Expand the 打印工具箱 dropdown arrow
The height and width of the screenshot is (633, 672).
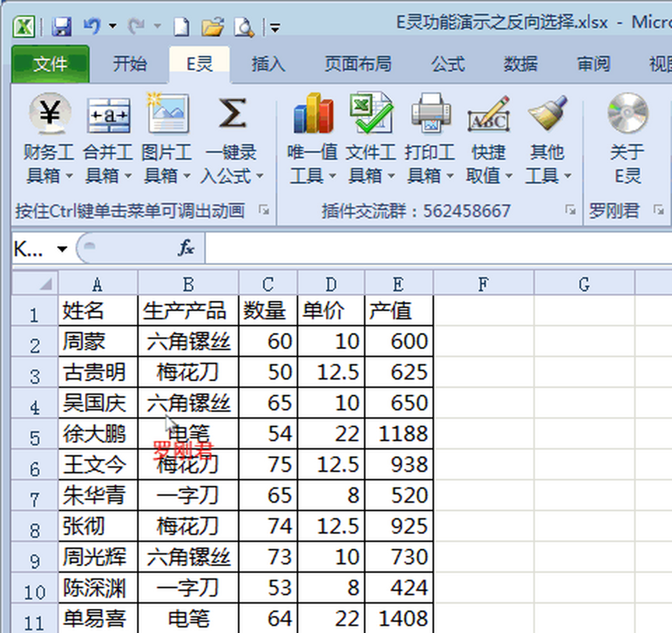449,176
